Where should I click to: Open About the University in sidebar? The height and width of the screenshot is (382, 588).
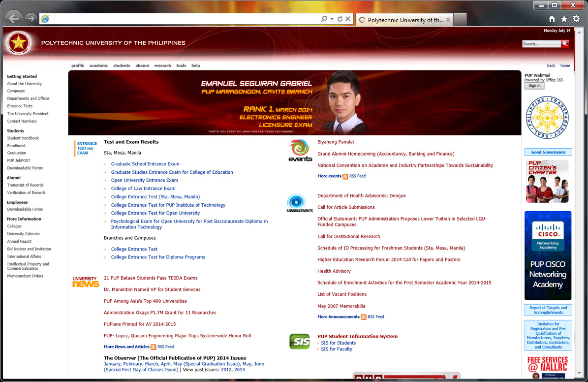(25, 84)
